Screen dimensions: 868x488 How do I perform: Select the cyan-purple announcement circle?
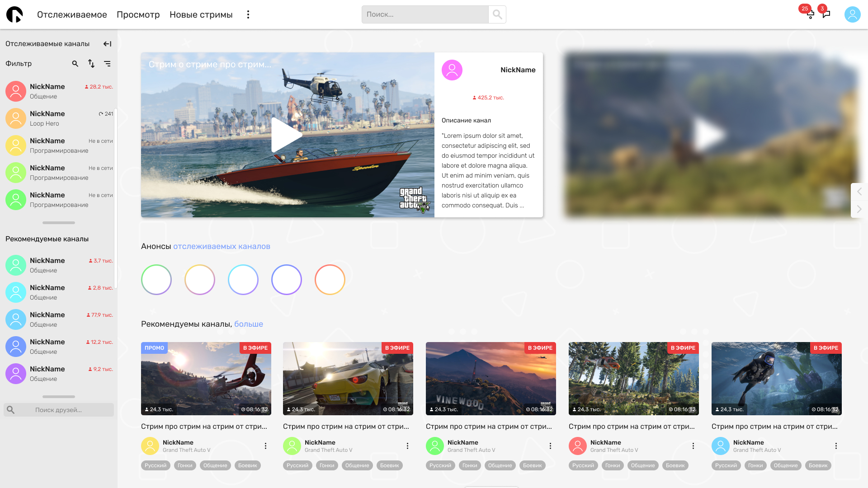(243, 280)
